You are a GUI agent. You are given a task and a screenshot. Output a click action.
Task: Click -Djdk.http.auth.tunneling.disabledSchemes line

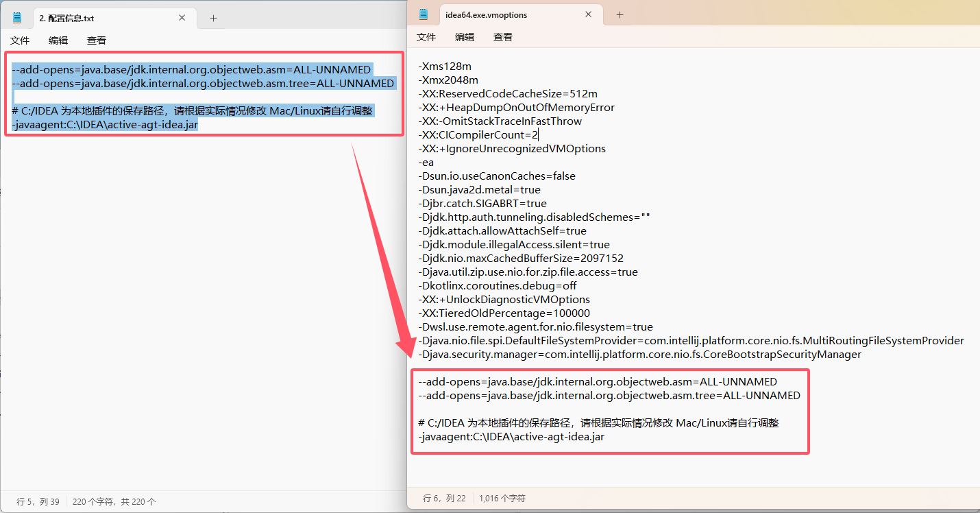(x=534, y=217)
